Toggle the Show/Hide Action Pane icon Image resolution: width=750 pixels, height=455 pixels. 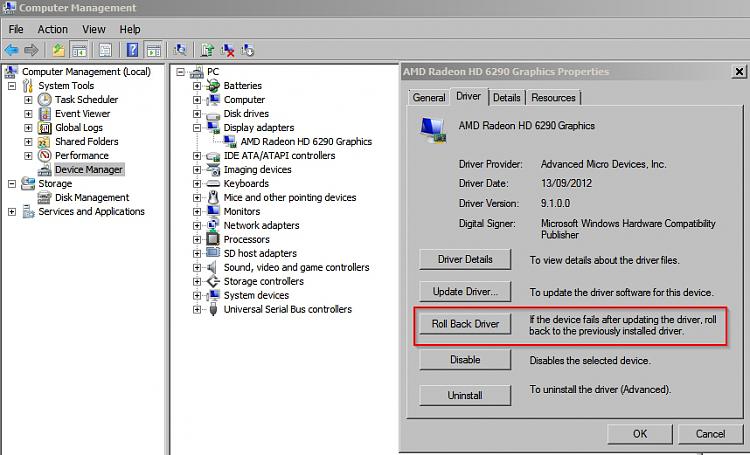[154, 50]
